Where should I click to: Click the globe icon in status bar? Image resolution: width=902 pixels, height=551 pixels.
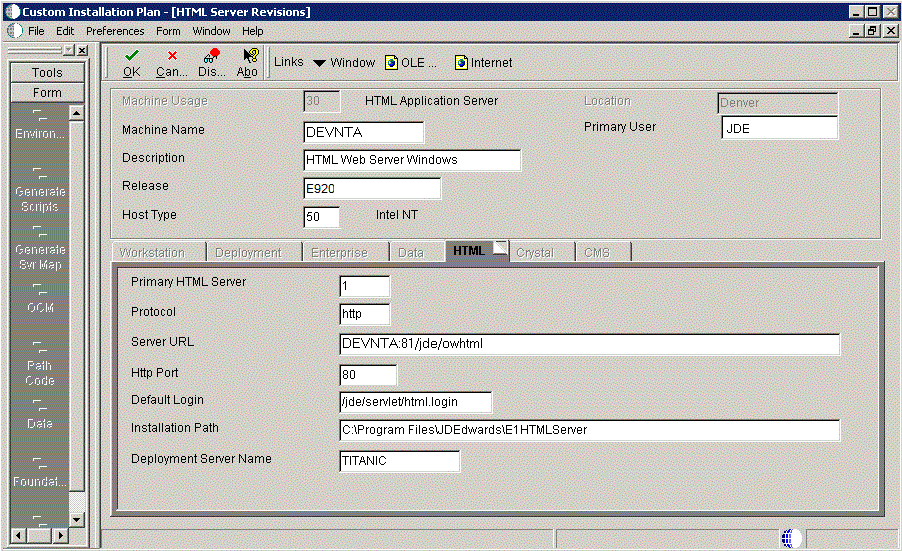(792, 539)
